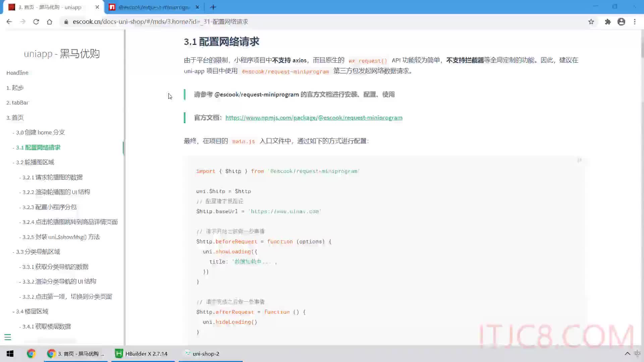Screen dimensions: 644x362
Task: Click the import statement code line
Action: pyautogui.click(x=278, y=171)
